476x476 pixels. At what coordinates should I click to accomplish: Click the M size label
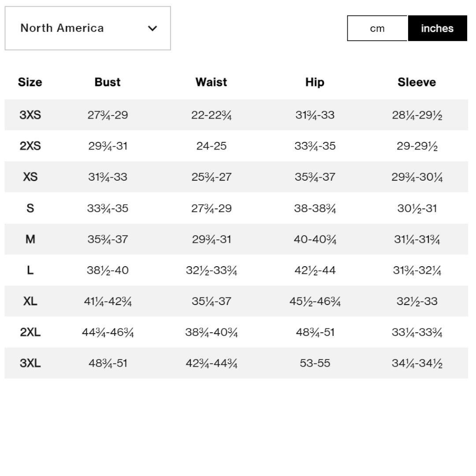pos(30,239)
